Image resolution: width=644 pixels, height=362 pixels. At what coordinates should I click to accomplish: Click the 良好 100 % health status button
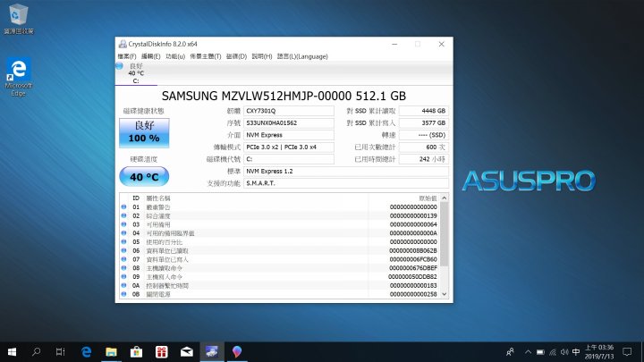(x=144, y=133)
